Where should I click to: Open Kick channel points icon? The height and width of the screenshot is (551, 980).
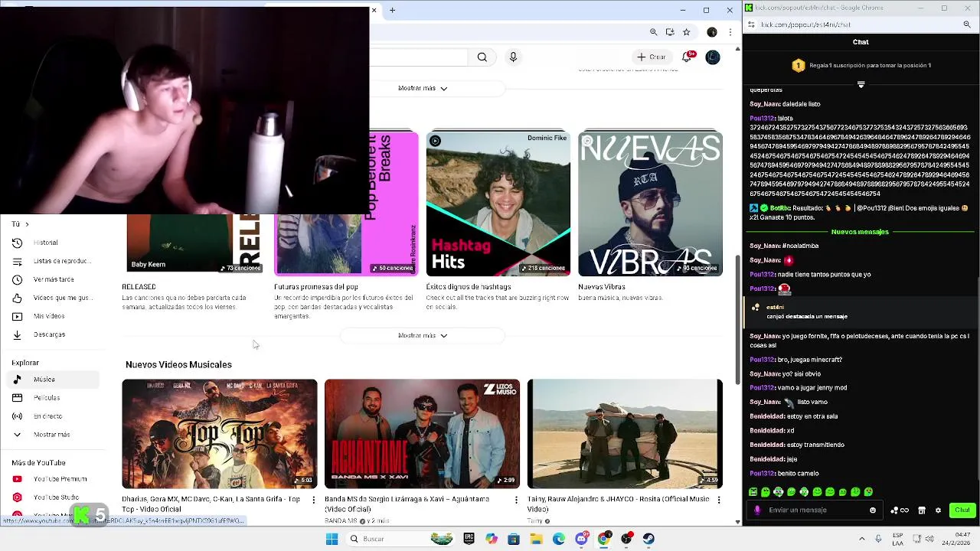point(899,510)
